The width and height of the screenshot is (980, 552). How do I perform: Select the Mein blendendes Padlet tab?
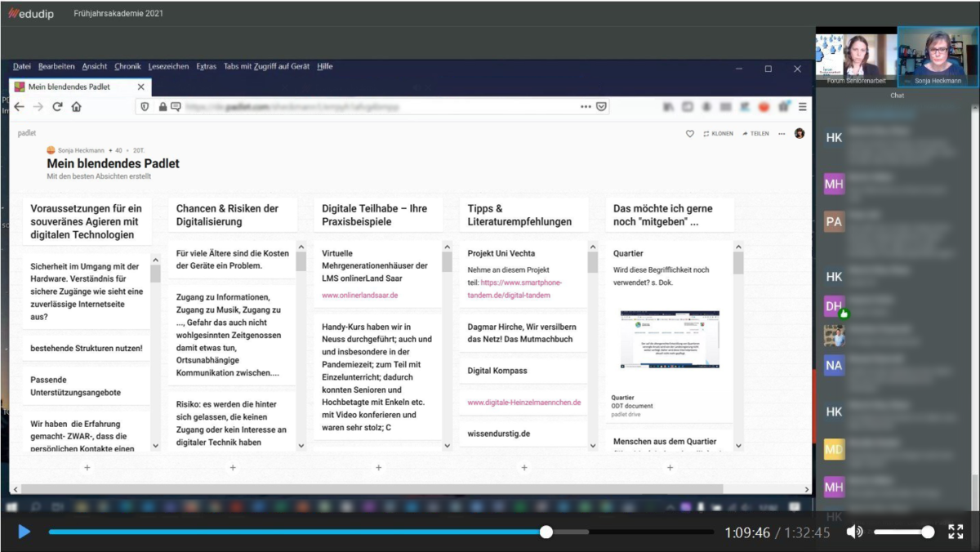(80, 87)
